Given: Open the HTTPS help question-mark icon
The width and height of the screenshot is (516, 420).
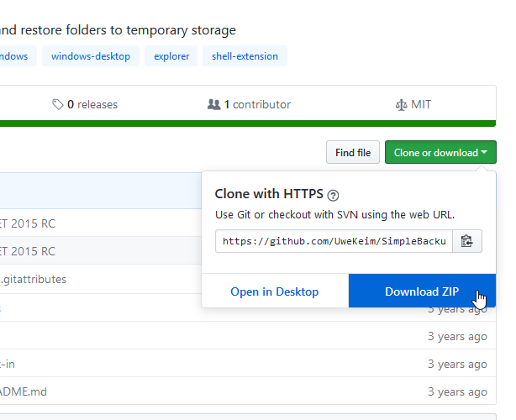Looking at the screenshot, I should (x=333, y=196).
